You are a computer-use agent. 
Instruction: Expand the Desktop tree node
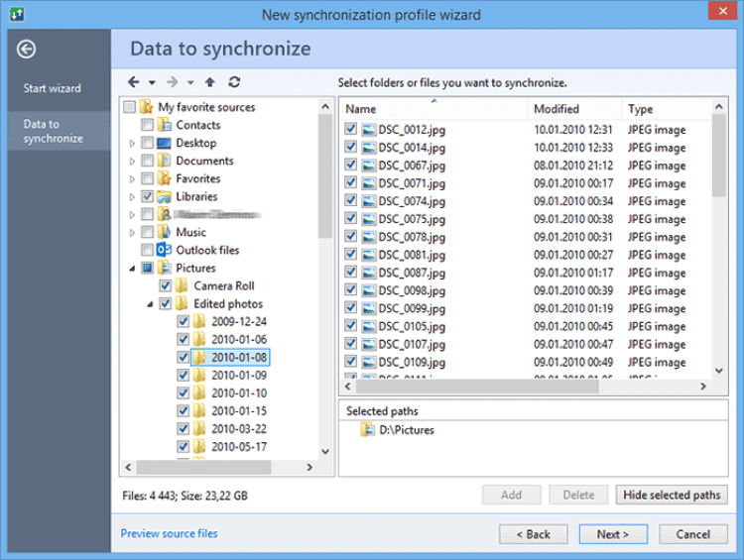click(132, 143)
